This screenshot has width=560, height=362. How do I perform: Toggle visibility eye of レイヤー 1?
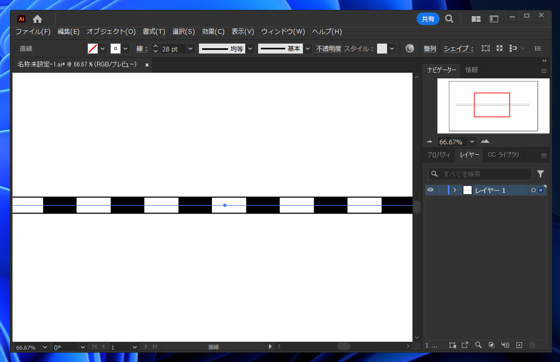tap(430, 190)
